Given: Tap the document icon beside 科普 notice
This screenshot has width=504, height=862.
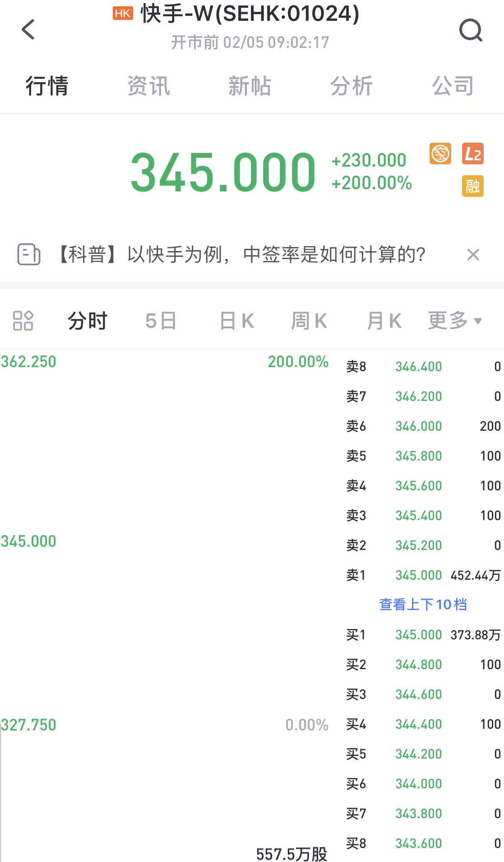Looking at the screenshot, I should [x=28, y=254].
